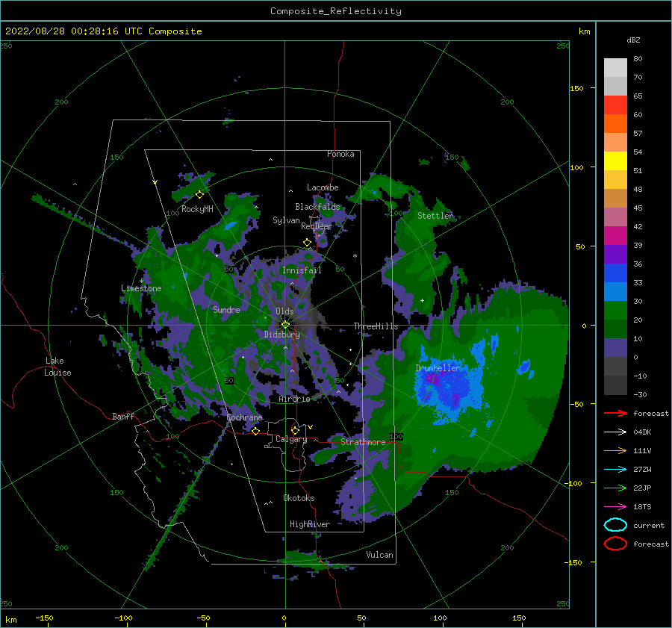Image resolution: width=672 pixels, height=628 pixels.
Task: Click the Stettler label
Action: pyautogui.click(x=435, y=216)
